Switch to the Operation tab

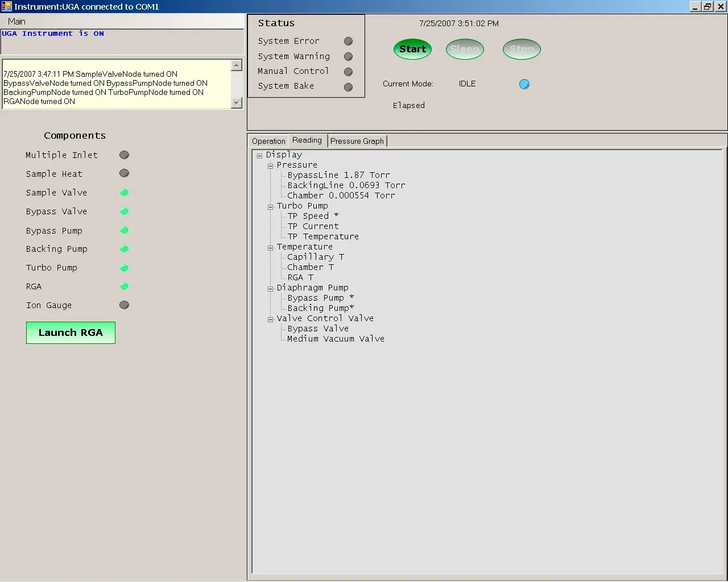tap(268, 142)
